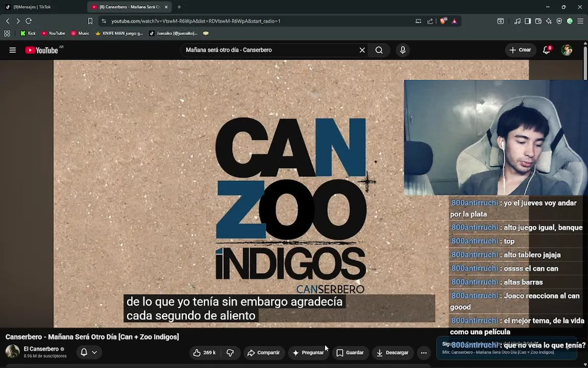Image resolution: width=588 pixels, height=368 pixels.
Task: Run the YouTube search with magnifier button
Action: 379,50
